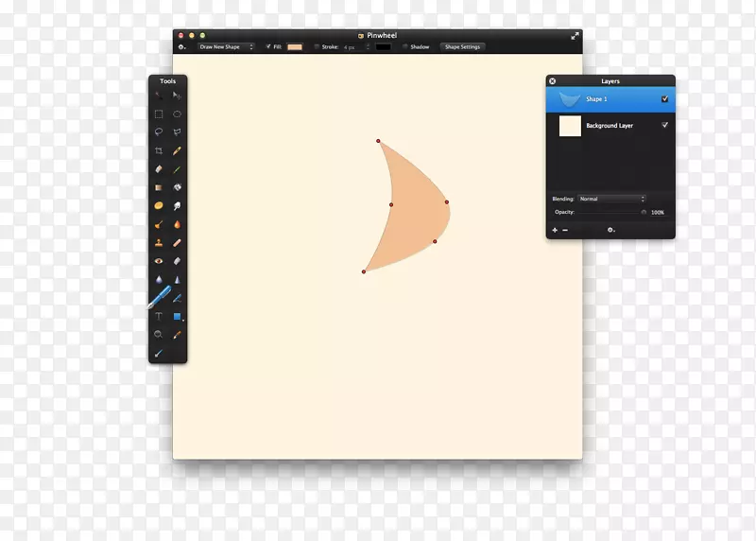Open the Fill color swatch
Image resolution: width=756 pixels, height=541 pixels.
point(295,46)
